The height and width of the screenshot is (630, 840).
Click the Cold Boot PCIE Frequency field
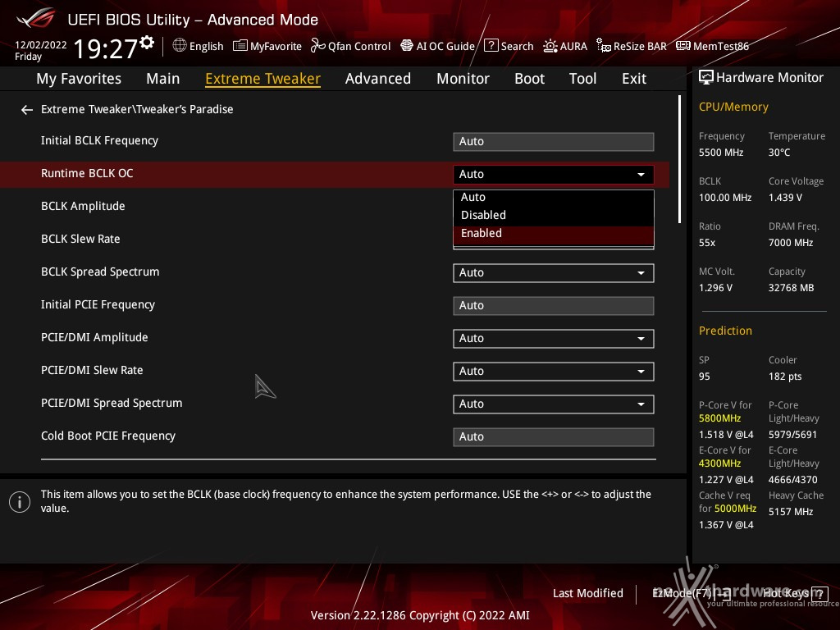pos(554,436)
